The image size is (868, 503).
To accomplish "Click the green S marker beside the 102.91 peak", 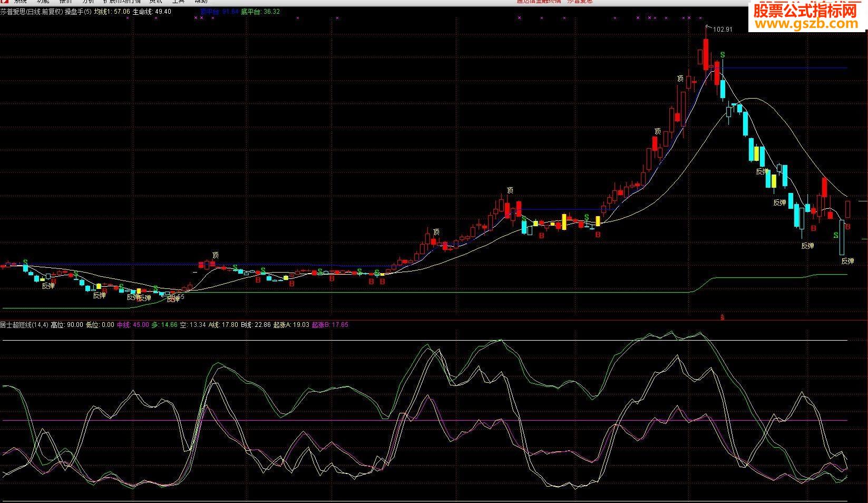I will coord(723,55).
